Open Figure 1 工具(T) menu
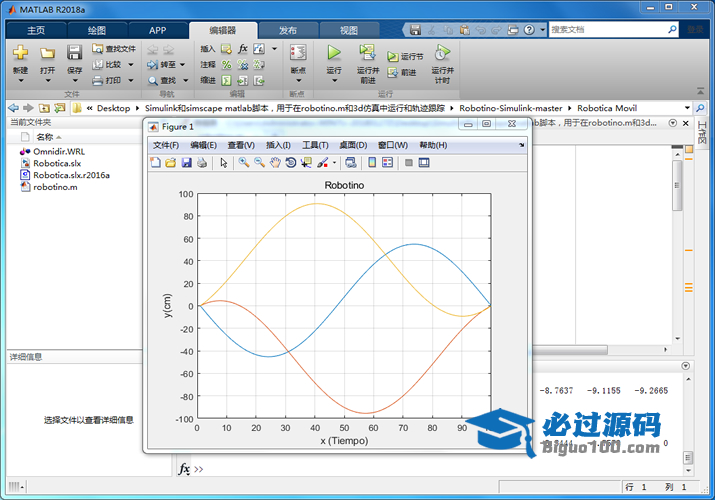715x500 pixels. 315,145
